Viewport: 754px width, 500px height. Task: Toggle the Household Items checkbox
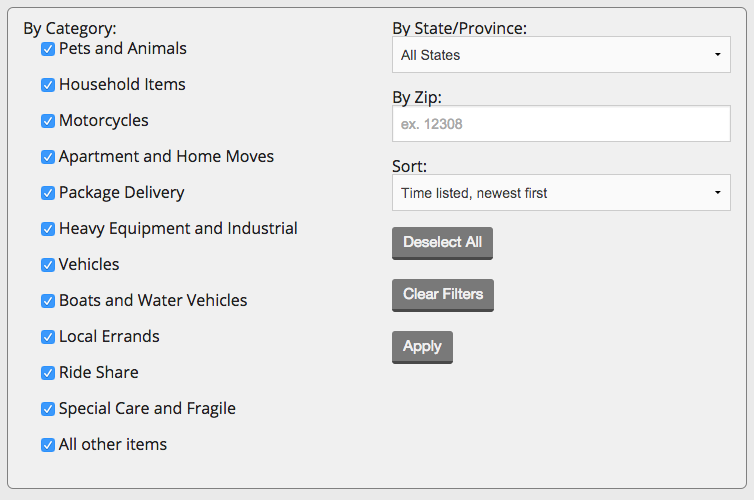pos(48,85)
